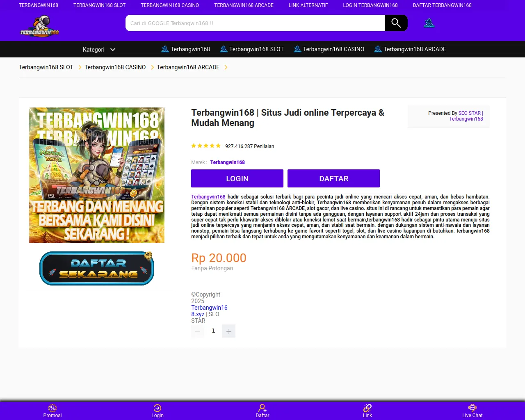Click the Terbangwin168 astronaut logo
525x420 pixels.
40,26
